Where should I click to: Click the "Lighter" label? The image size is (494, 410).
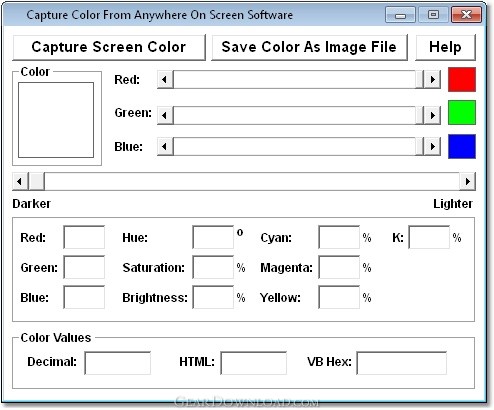[453, 204]
